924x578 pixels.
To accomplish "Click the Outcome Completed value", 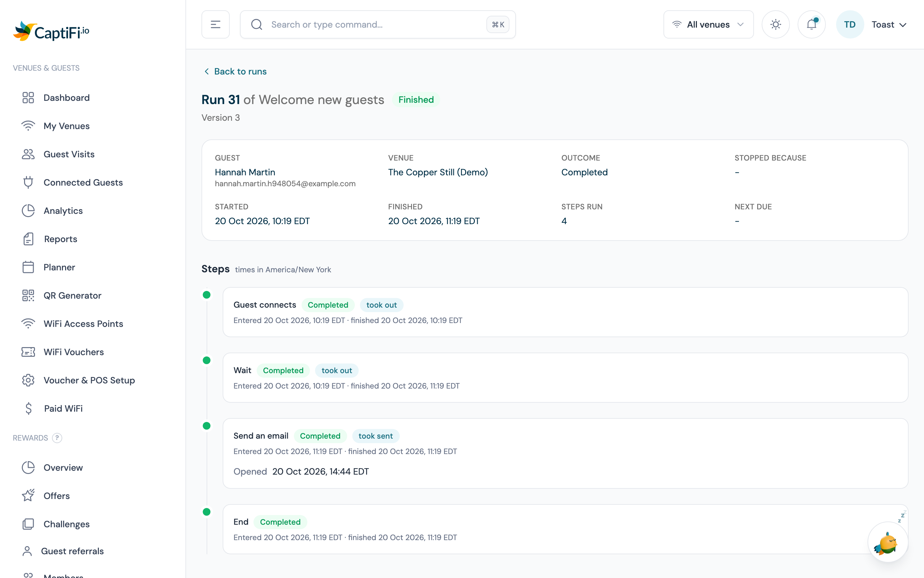I will pyautogui.click(x=584, y=172).
